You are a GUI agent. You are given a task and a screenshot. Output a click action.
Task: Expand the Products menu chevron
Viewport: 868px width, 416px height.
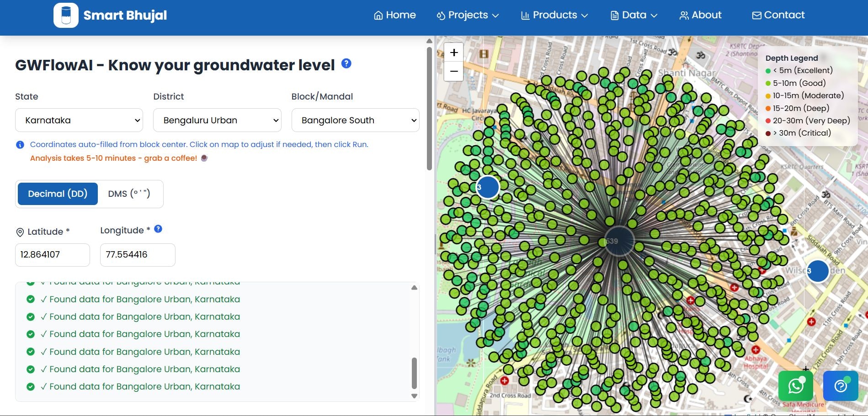[x=585, y=16]
